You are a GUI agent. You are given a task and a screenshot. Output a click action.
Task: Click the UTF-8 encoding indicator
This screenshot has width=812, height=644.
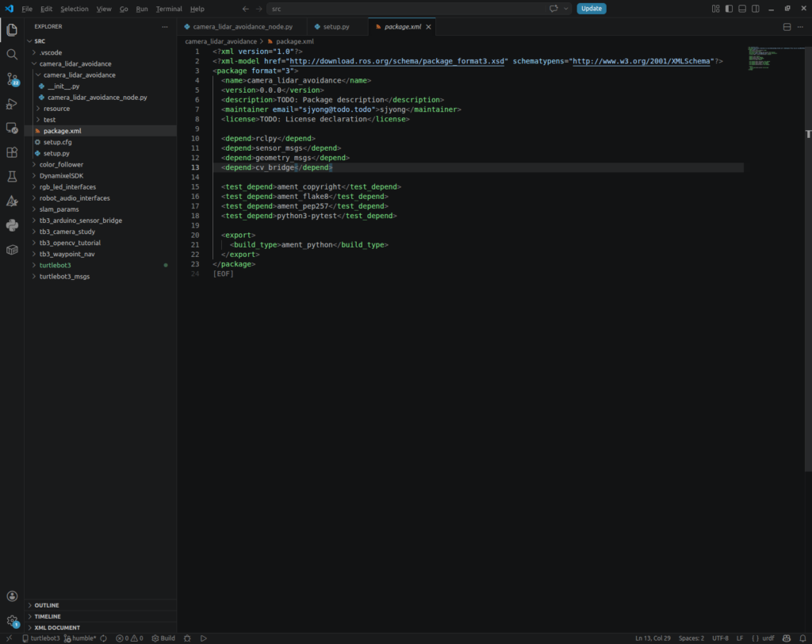(720, 638)
